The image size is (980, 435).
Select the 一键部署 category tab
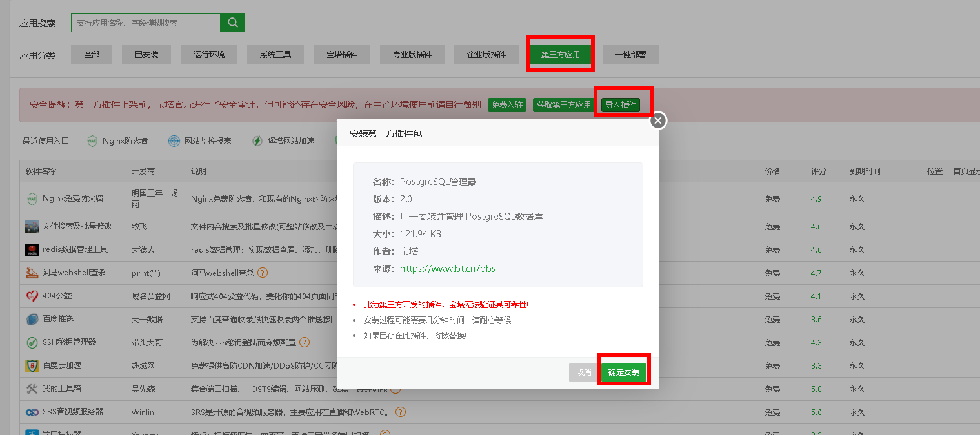point(631,55)
